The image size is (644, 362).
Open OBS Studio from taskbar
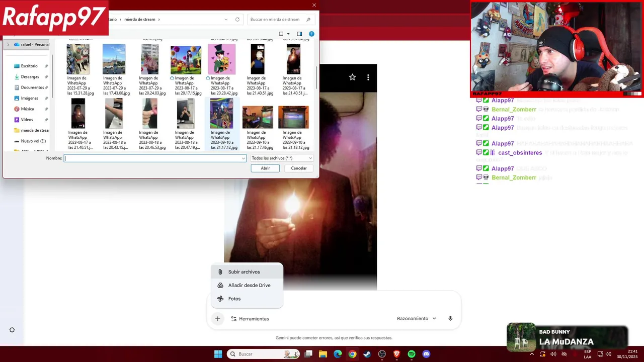click(382, 354)
